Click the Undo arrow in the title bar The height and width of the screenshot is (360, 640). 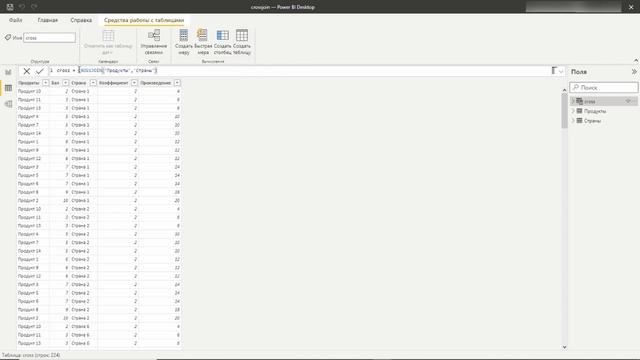click(22, 7)
